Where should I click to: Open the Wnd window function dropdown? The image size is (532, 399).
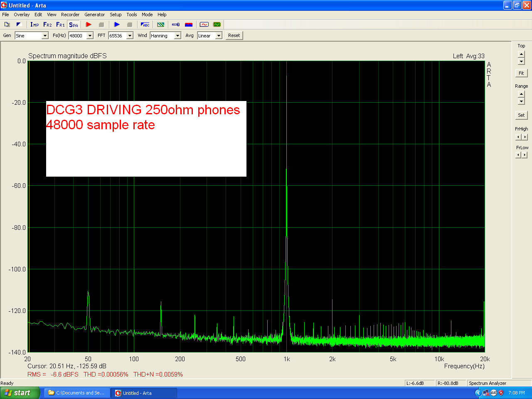(x=177, y=36)
